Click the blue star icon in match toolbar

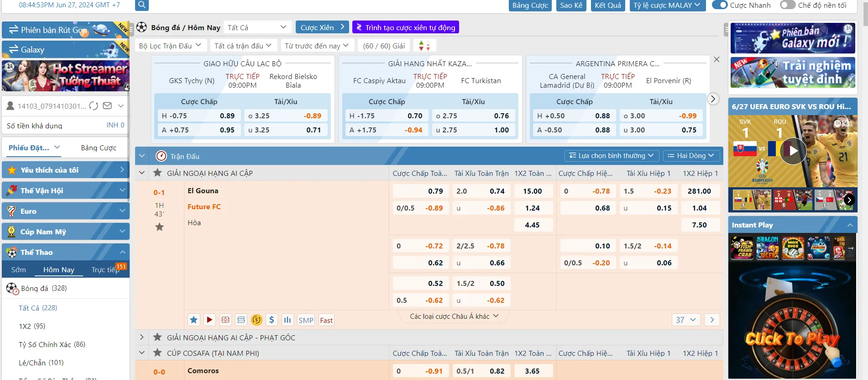pos(193,320)
